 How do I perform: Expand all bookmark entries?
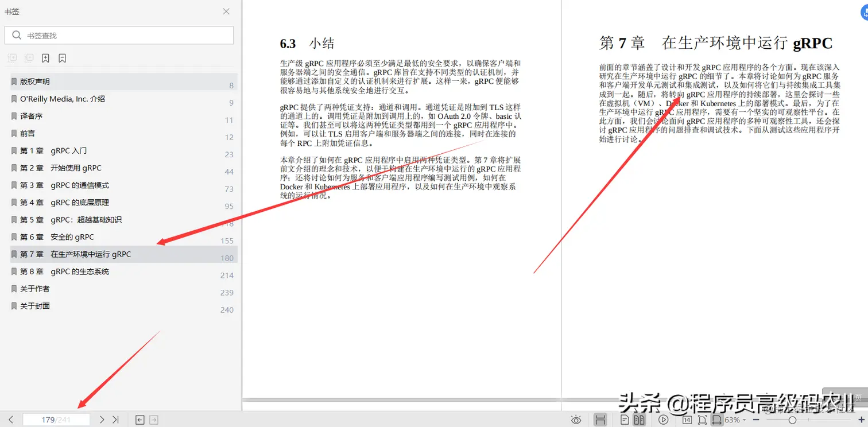(x=12, y=57)
